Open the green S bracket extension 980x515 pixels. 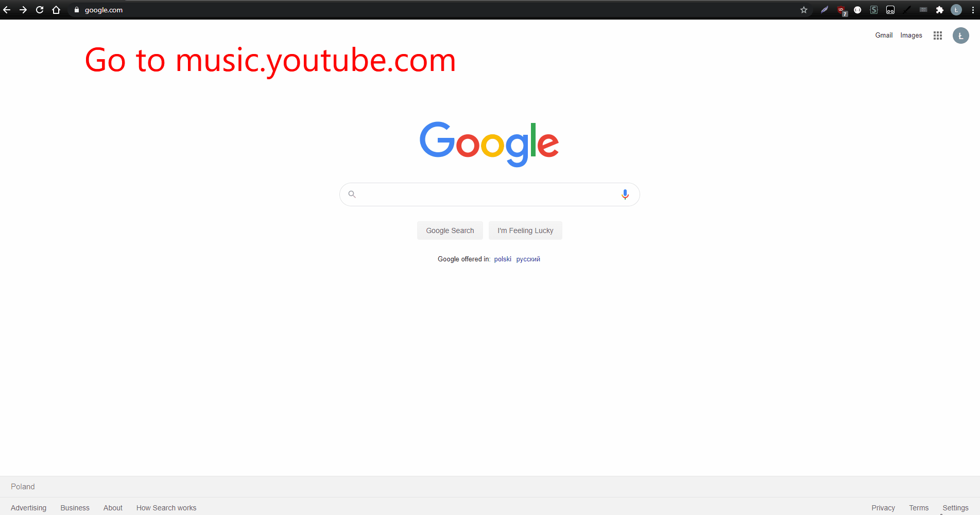[874, 10]
